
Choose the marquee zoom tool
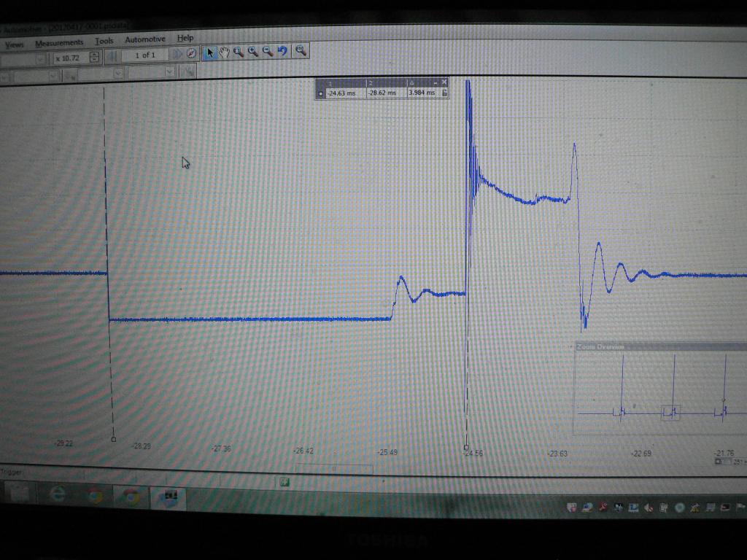[x=239, y=52]
